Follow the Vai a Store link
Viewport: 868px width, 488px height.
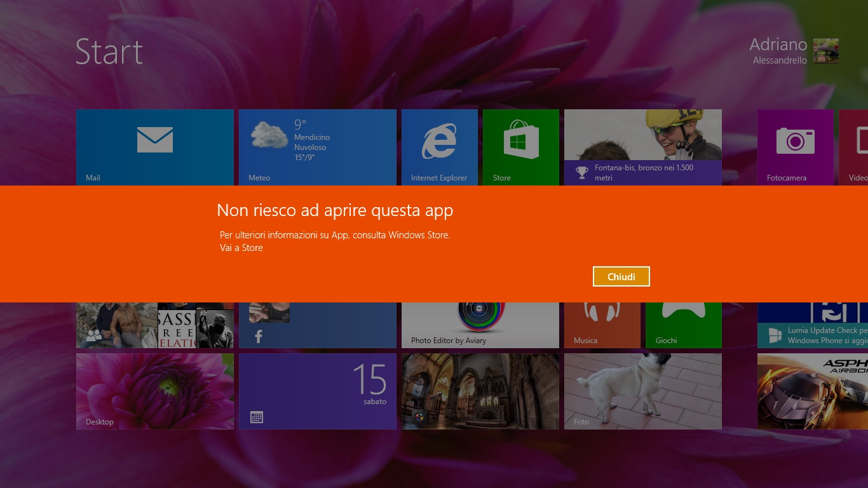[x=241, y=248]
